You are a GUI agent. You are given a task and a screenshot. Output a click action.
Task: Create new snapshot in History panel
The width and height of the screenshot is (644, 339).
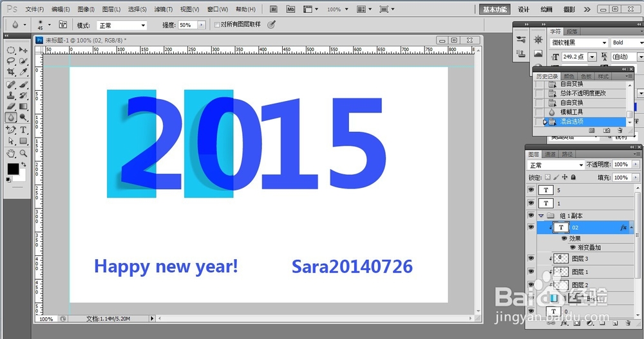click(x=606, y=131)
